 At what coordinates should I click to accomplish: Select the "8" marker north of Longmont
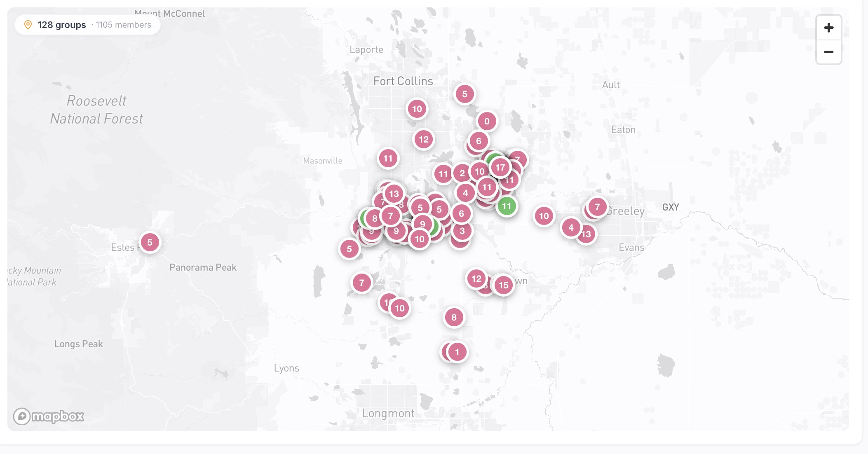(454, 317)
